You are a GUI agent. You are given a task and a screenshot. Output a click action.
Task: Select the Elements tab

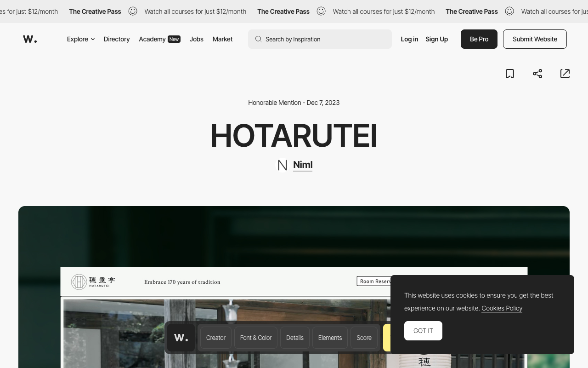click(x=330, y=338)
